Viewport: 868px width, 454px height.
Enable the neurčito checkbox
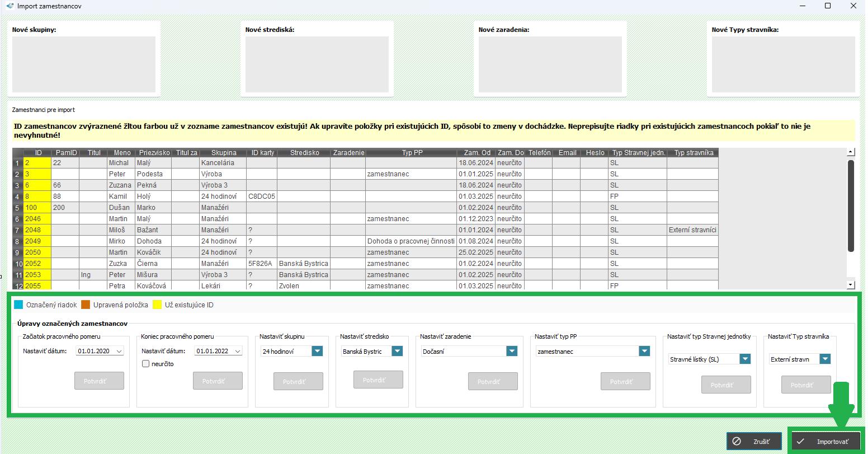(146, 364)
